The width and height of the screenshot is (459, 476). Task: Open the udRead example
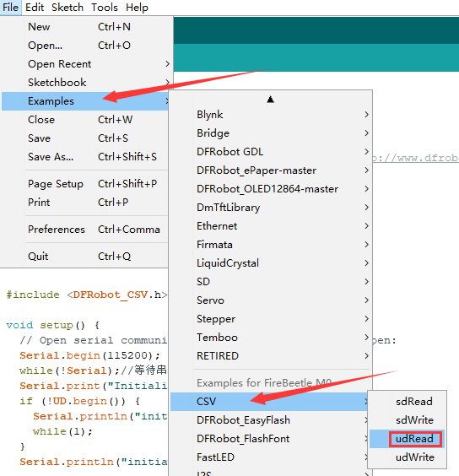[407, 439]
